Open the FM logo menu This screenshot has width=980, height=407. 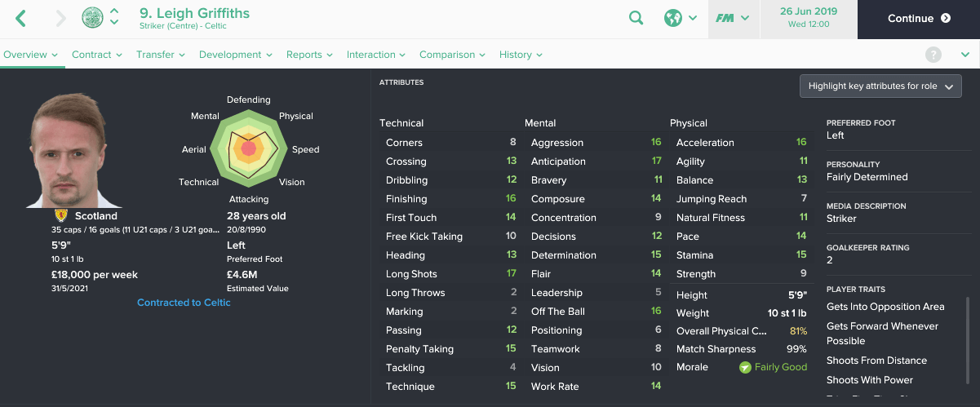pyautogui.click(x=733, y=18)
